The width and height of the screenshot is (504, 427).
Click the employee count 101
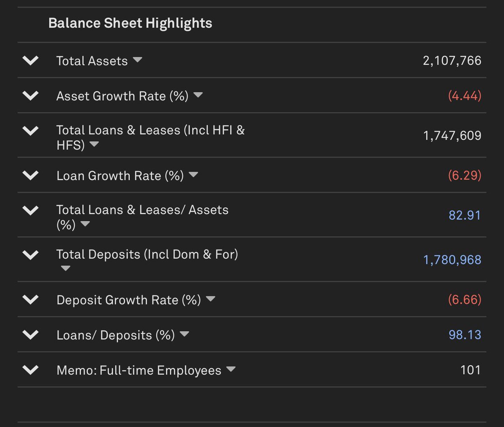pyautogui.click(x=470, y=370)
